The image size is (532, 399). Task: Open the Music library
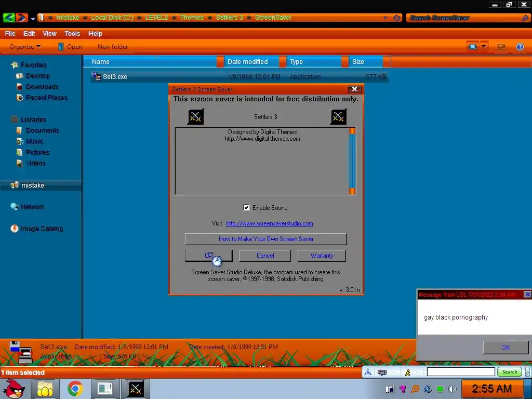(x=34, y=141)
